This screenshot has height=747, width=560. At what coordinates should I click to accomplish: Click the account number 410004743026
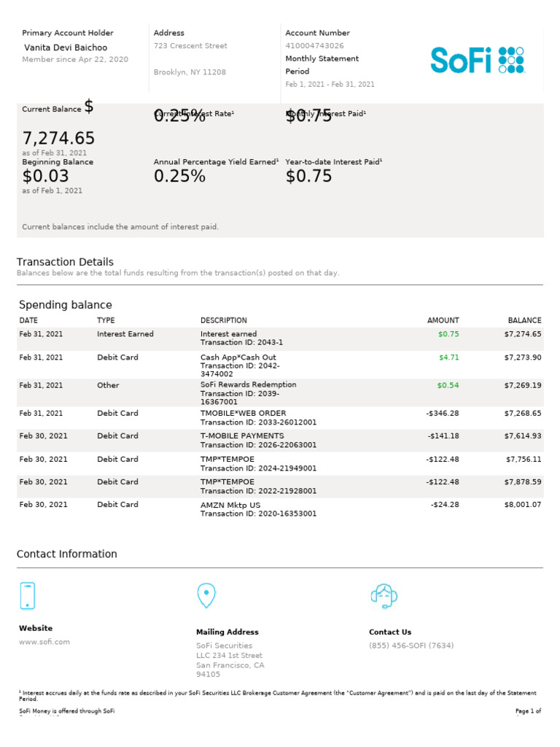coord(314,46)
